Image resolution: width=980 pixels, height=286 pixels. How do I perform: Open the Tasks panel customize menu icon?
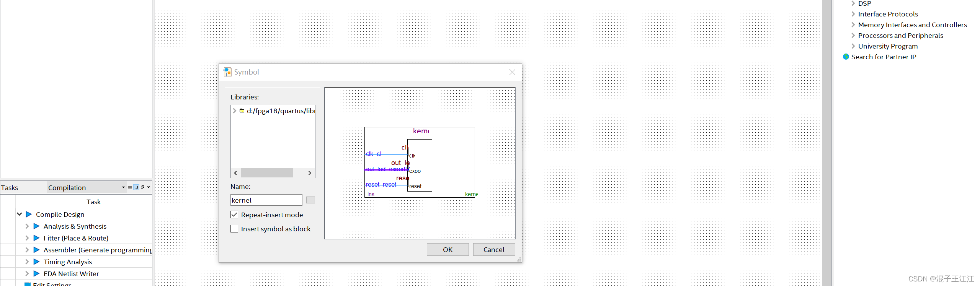130,187
